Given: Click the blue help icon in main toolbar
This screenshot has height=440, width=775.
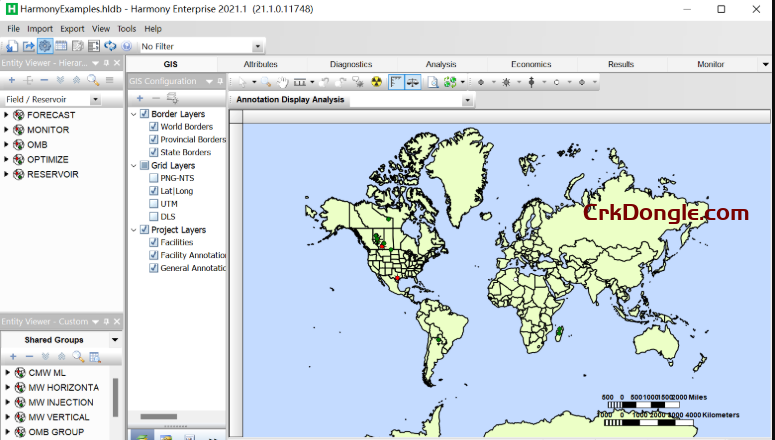Looking at the screenshot, I should (126, 46).
